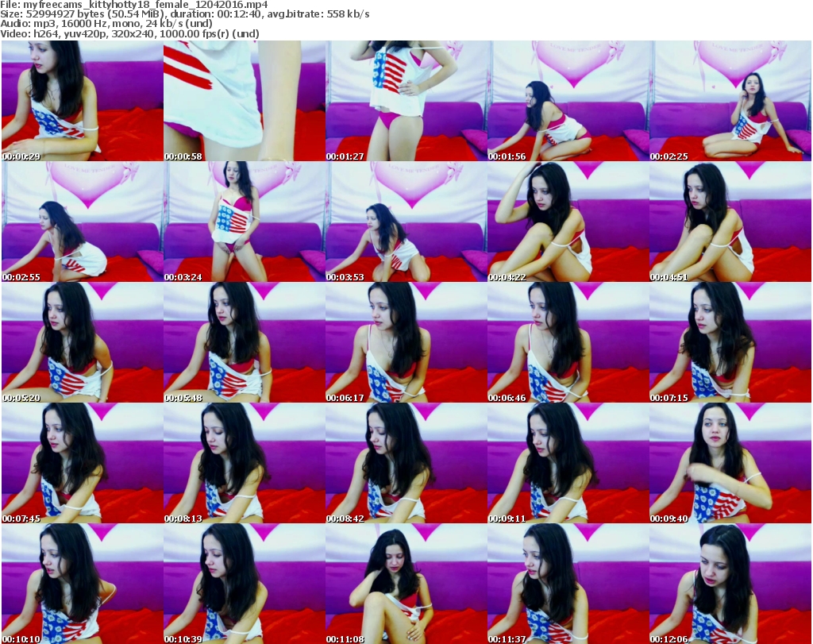Select the thumbnail stamped 00:04:51
Image resolution: width=813 pixels, height=644 pixels.
pos(730,222)
